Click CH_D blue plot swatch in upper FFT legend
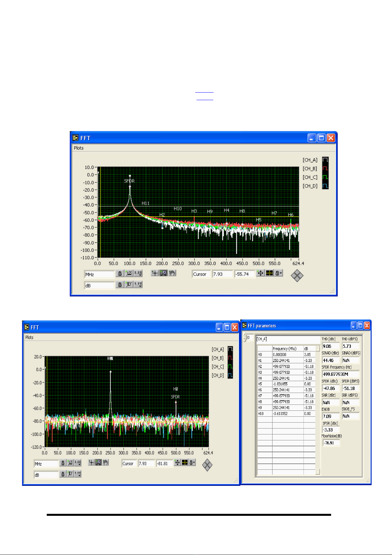 coord(325,186)
